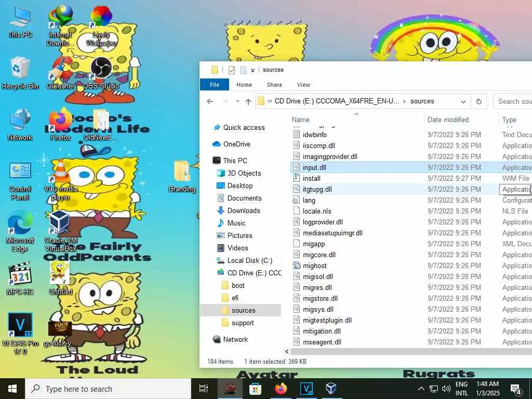
Task: Open the notification center icon
Action: [516, 389]
